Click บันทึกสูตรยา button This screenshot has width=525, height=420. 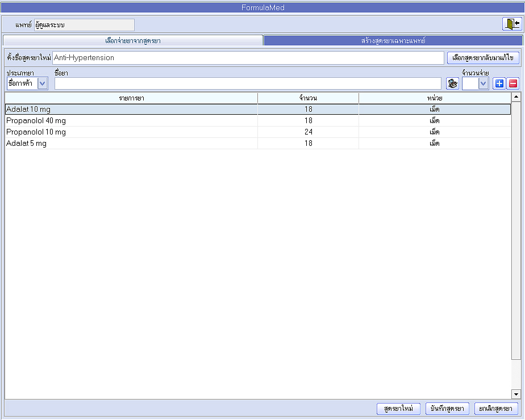point(447,408)
